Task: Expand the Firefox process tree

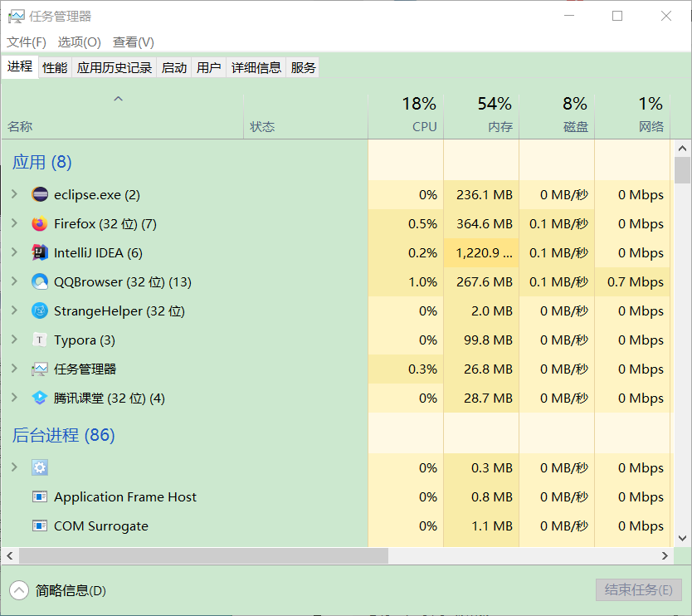Action: click(15, 223)
